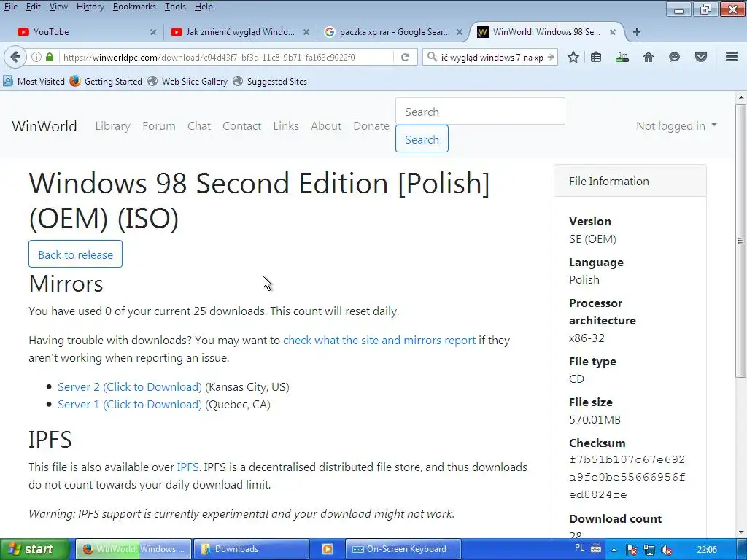Click the muted volume tray icon
Viewport: 747px width, 560px height.
[667, 550]
